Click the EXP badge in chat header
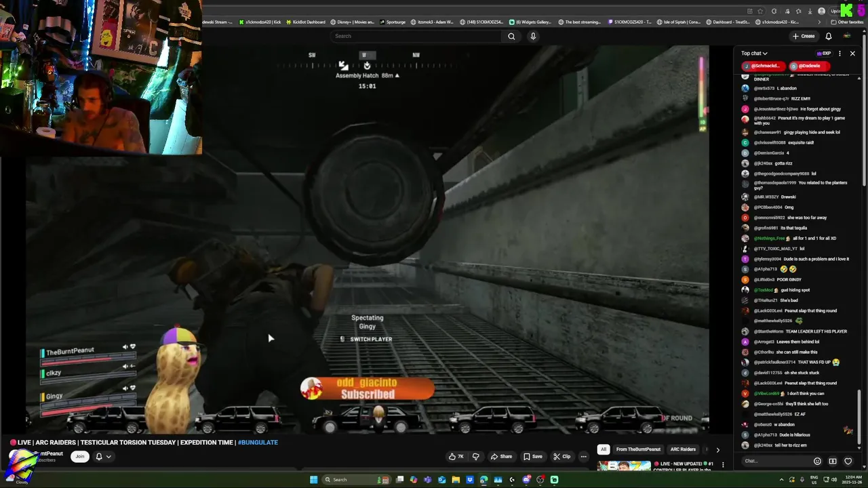The height and width of the screenshot is (488, 868). [824, 54]
